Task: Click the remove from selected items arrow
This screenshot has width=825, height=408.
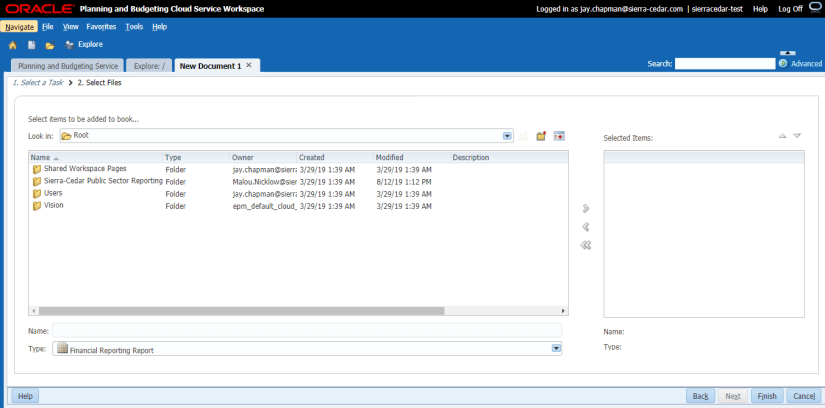Action: pos(586,227)
